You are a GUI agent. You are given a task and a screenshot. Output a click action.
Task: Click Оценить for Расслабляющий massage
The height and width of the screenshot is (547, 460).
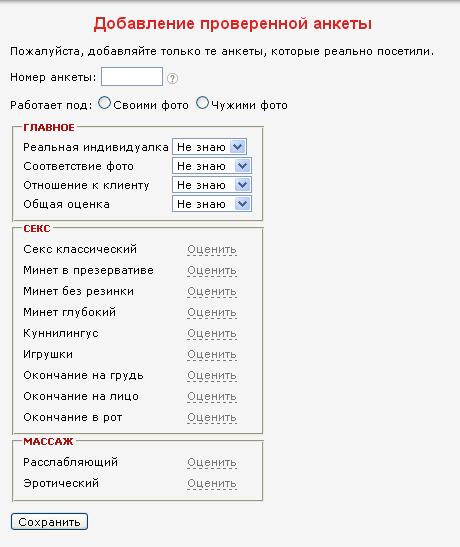212,463
